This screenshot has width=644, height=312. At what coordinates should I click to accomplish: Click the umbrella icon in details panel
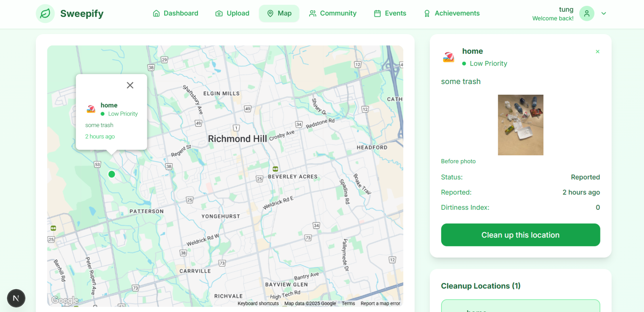click(449, 57)
